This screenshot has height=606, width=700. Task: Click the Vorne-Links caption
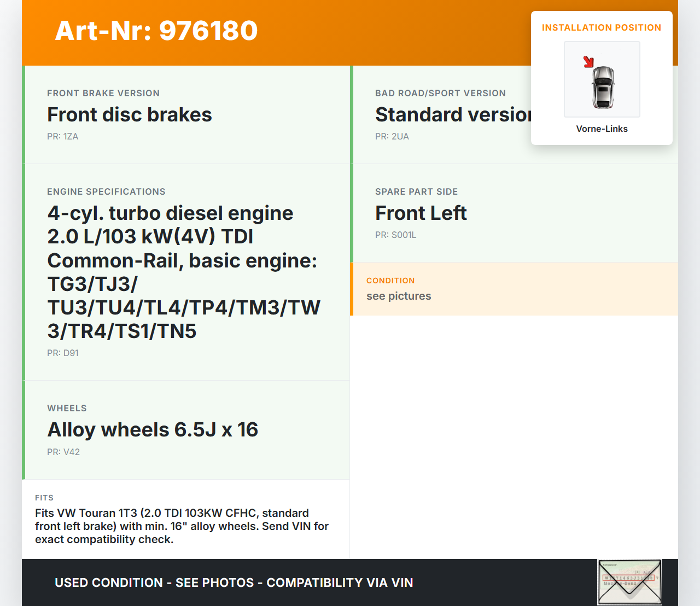coord(602,129)
